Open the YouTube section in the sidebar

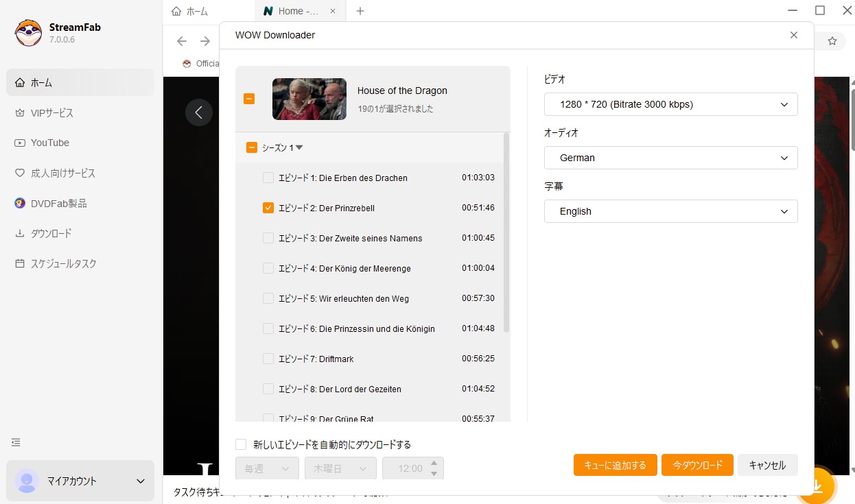pos(50,143)
